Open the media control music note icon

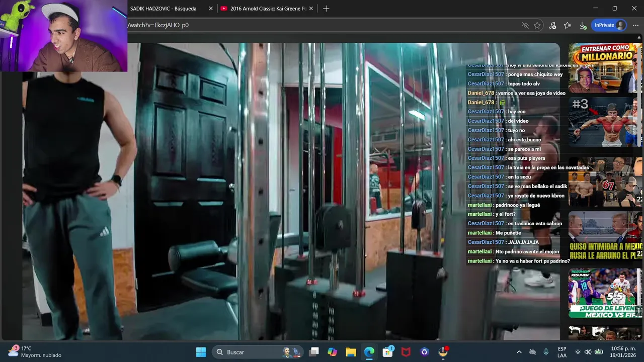point(553,25)
